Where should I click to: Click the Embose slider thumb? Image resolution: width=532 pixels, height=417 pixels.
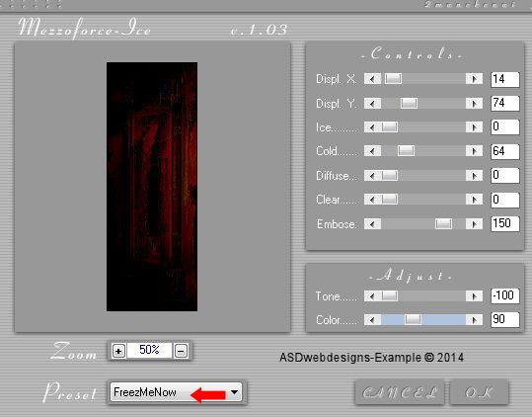pos(443,223)
